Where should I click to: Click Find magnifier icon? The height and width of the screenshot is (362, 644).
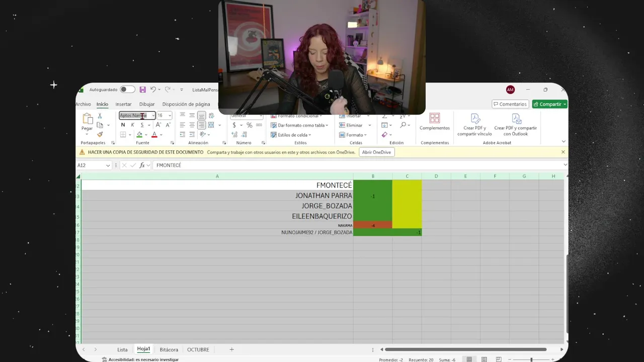pyautogui.click(x=403, y=125)
